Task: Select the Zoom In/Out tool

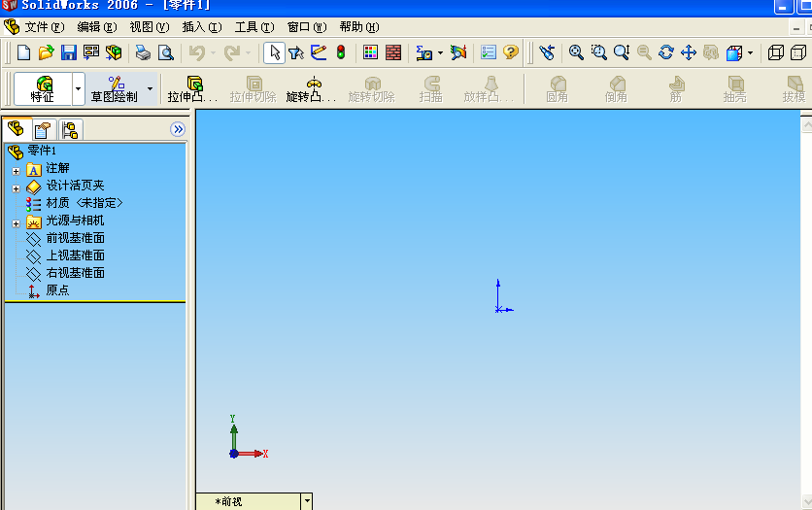Action: (622, 52)
